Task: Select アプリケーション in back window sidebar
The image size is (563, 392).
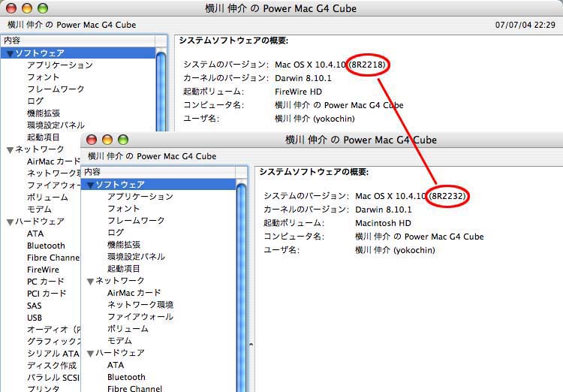Action: tap(60, 65)
